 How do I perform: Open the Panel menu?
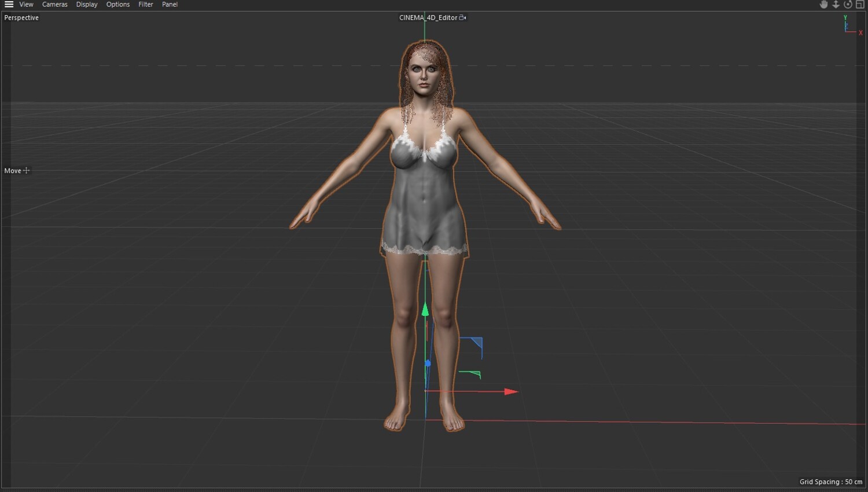[x=170, y=4]
